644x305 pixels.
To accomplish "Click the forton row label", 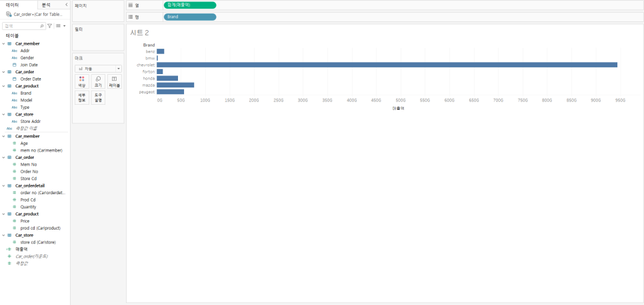I will [x=150, y=71].
